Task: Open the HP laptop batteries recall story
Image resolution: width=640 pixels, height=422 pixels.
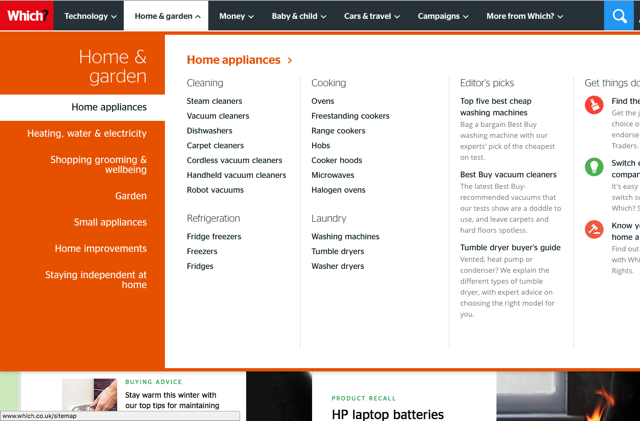Action: click(388, 413)
